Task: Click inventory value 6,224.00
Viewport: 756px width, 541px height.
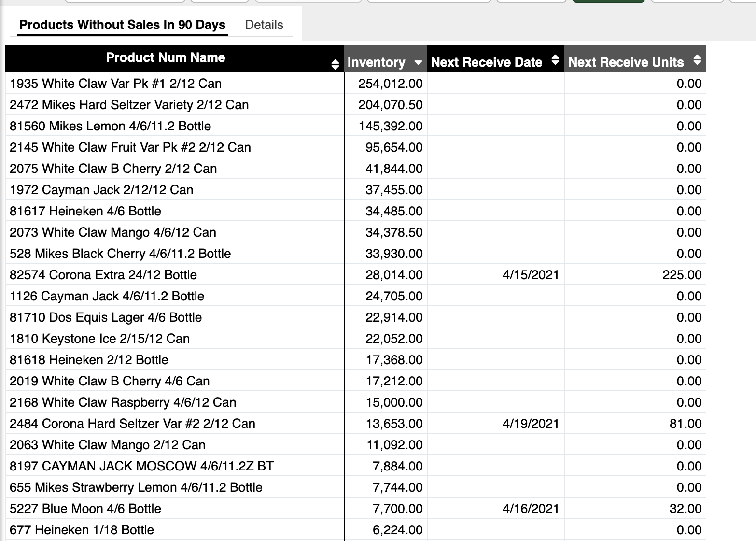Action: coord(397,530)
